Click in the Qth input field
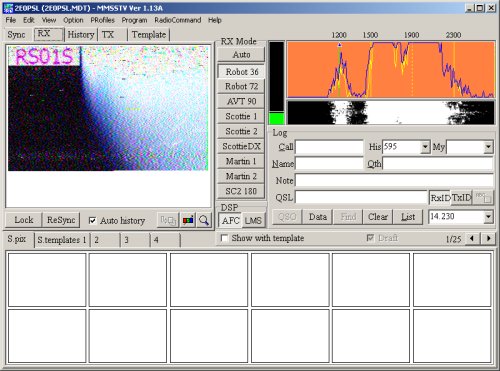Viewport: 500px width, 371px height. (438, 164)
